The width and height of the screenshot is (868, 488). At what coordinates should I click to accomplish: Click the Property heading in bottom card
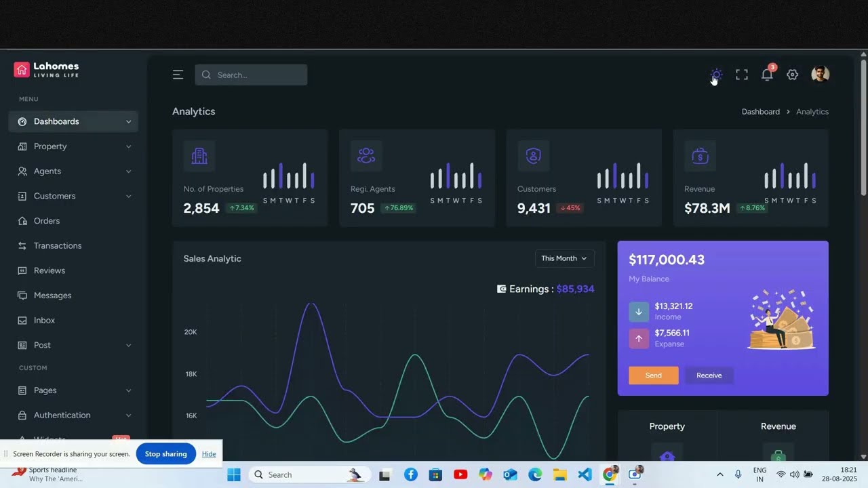[x=667, y=426]
